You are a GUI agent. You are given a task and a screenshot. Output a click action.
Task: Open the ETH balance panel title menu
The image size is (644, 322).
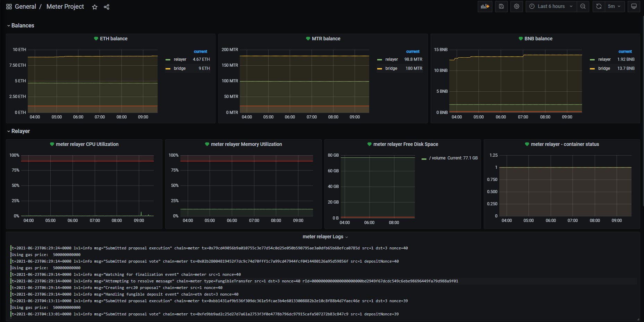(114, 39)
